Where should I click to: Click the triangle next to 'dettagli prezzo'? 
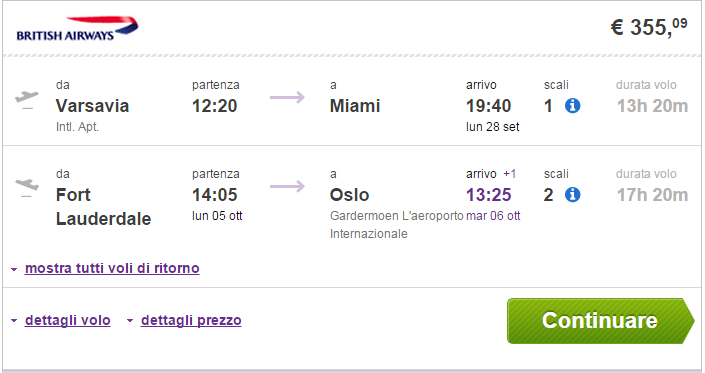pyautogui.click(x=130, y=321)
